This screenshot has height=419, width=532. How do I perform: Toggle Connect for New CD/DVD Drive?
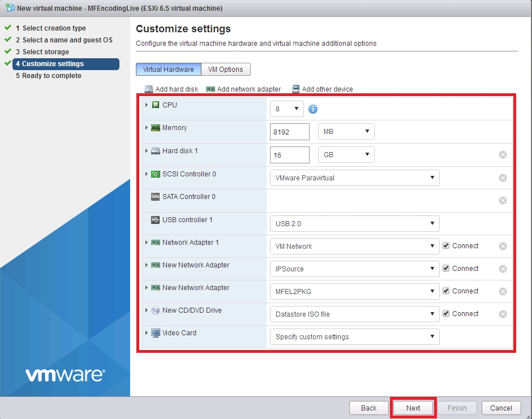point(446,314)
